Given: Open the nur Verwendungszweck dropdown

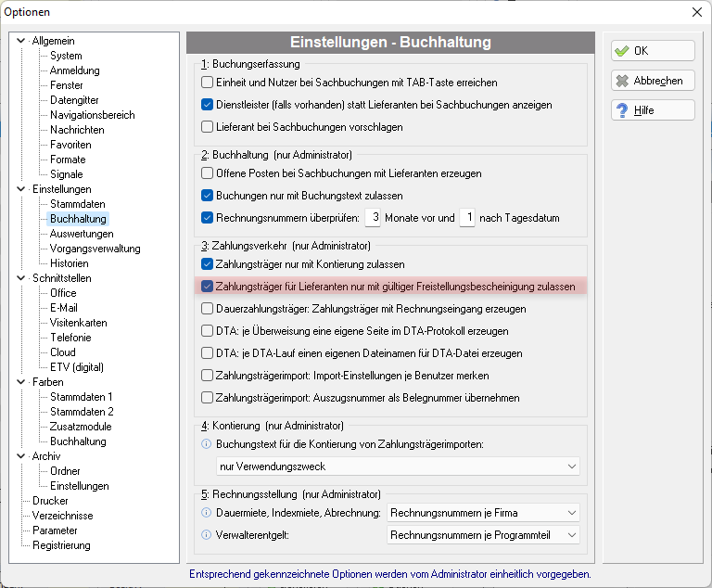Looking at the screenshot, I should pyautogui.click(x=398, y=467).
